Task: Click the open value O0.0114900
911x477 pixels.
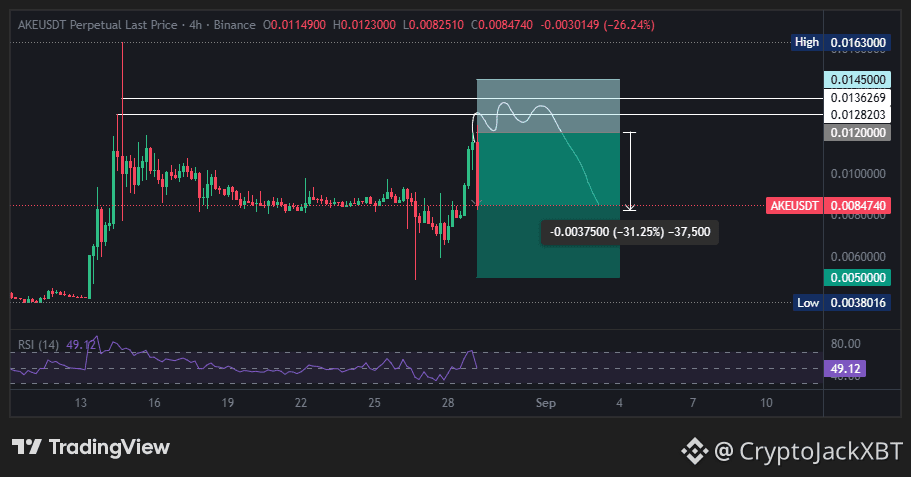Action: pyautogui.click(x=295, y=25)
